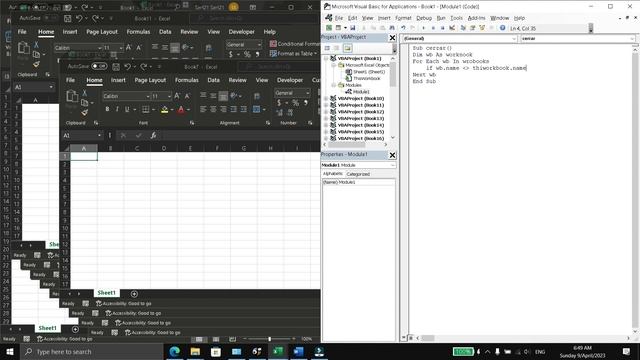The height and width of the screenshot is (360, 640).
Task: Click Borders icon in front Excel ribbon
Action: [145, 109]
